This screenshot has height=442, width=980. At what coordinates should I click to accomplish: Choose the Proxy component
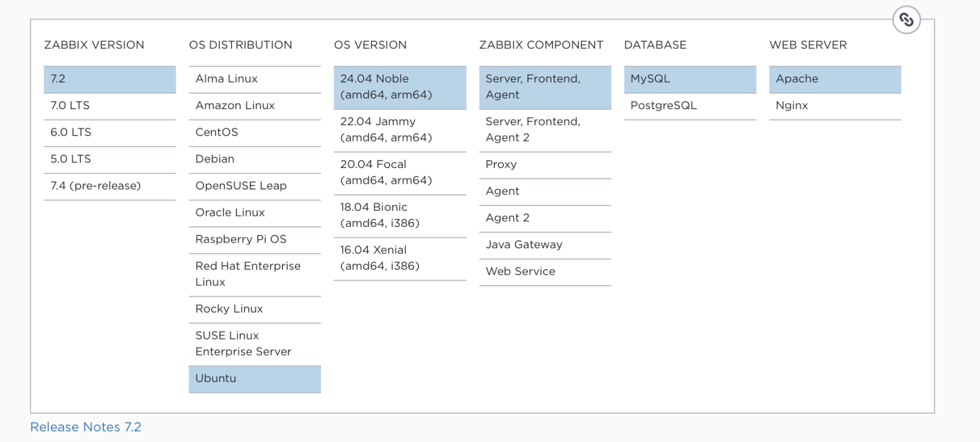click(545, 165)
